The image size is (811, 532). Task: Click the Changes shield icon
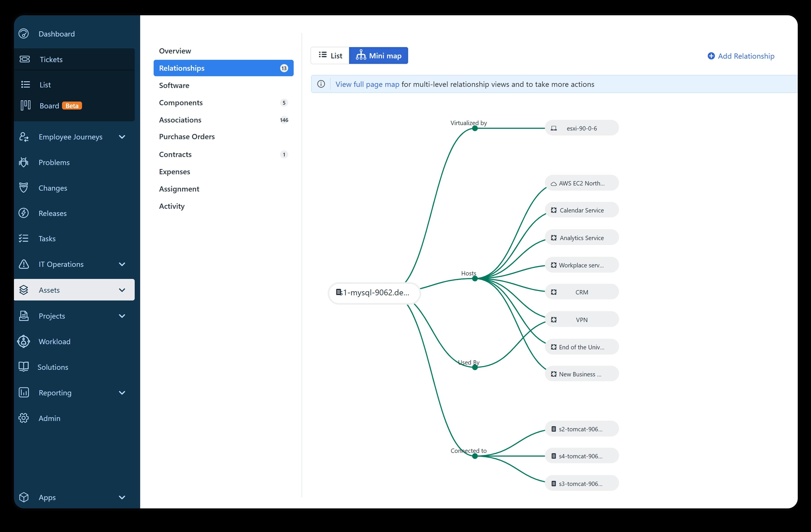click(x=24, y=188)
